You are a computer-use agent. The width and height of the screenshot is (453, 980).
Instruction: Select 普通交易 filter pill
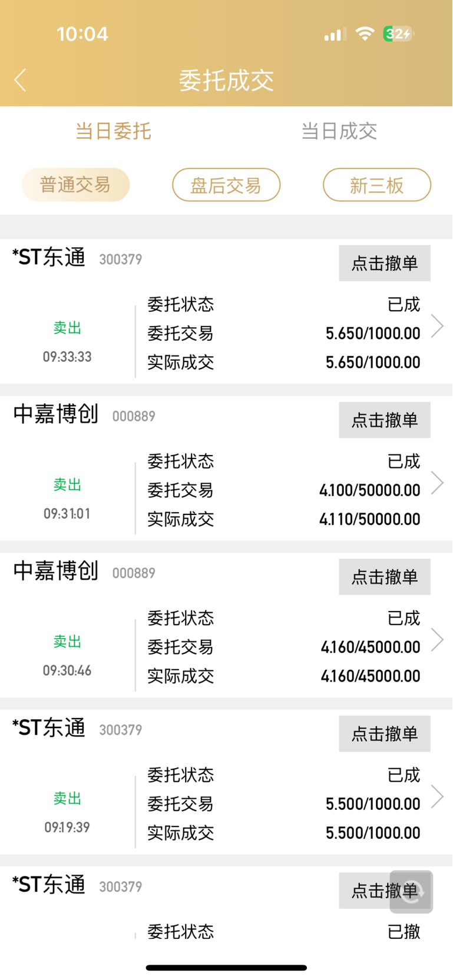(75, 185)
